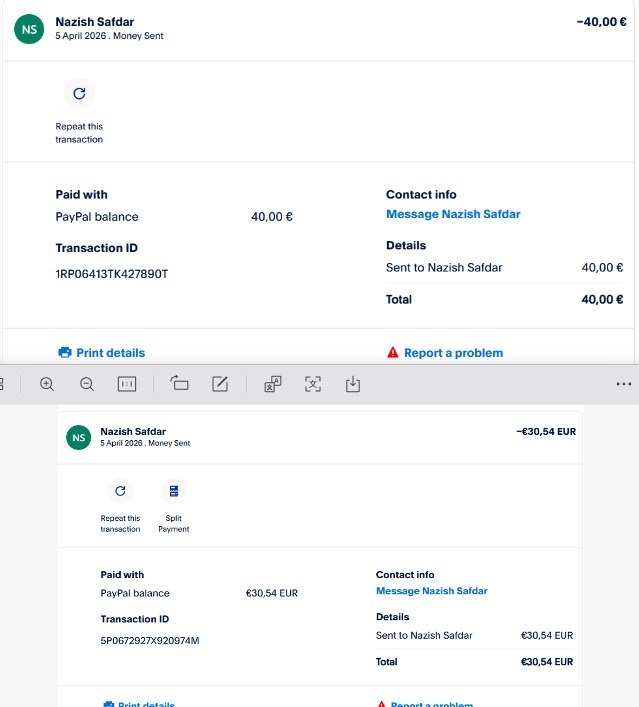Repeat the 40,00 € transaction
Screen dimensions: 639x707
79,95
